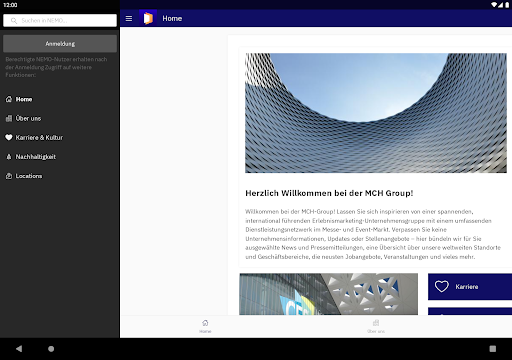Click the battery status icon
Screen dimensions: 512x360
pyautogui.click(x=507, y=5)
